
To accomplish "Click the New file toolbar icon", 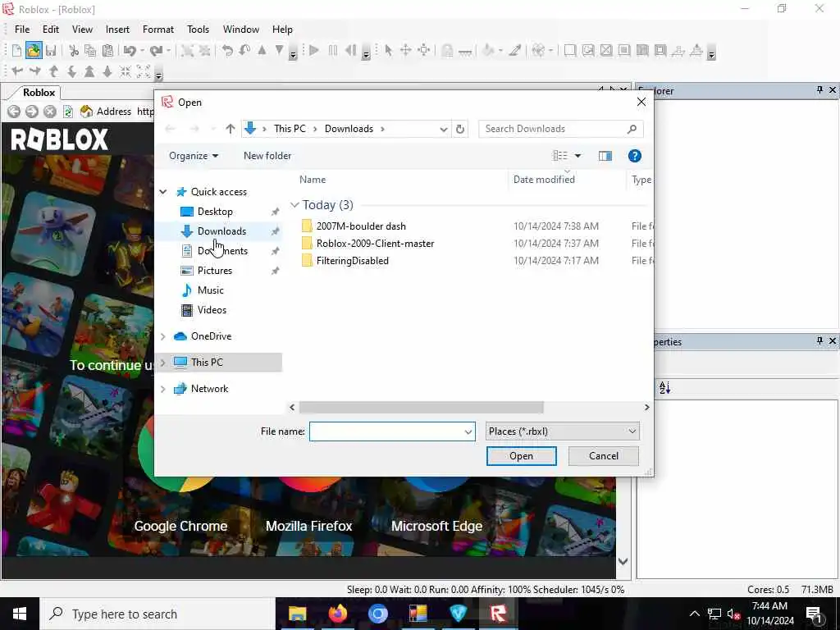I will pyautogui.click(x=16, y=51).
